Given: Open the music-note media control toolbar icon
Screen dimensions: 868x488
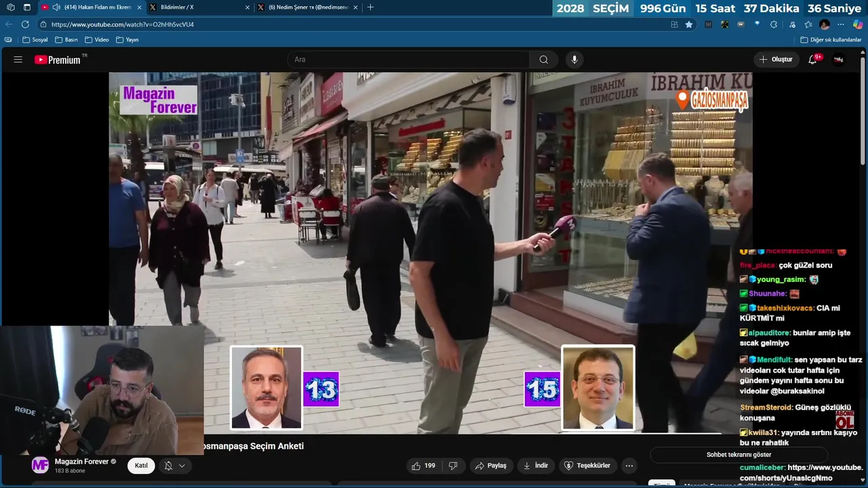Looking at the screenshot, I should click(x=792, y=24).
